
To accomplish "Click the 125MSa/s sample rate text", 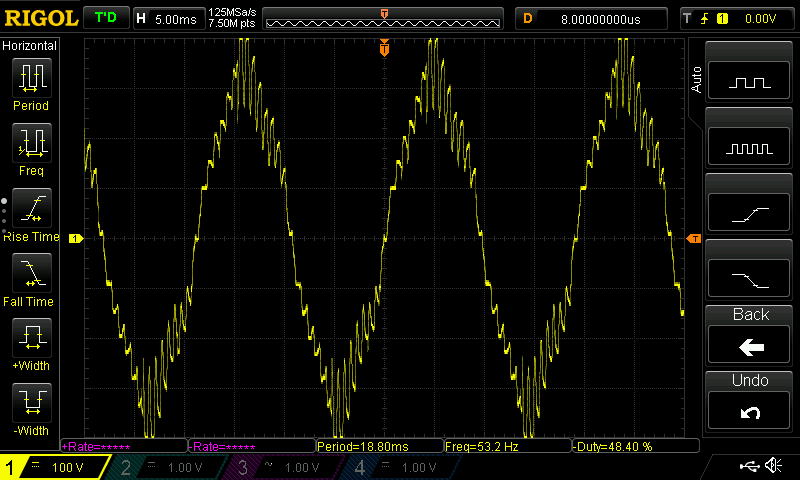I will pyautogui.click(x=232, y=13).
